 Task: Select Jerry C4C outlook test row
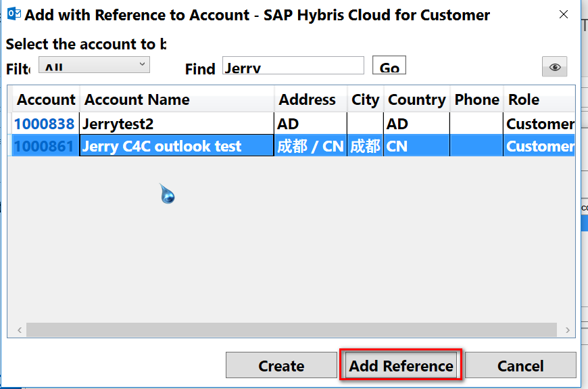[176, 146]
